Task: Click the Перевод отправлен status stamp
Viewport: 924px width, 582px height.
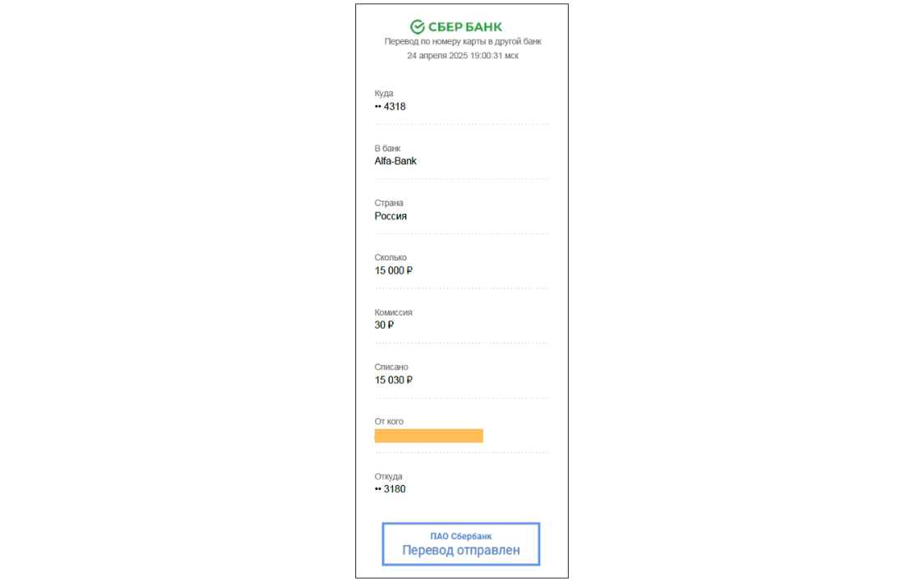Action: (461, 543)
